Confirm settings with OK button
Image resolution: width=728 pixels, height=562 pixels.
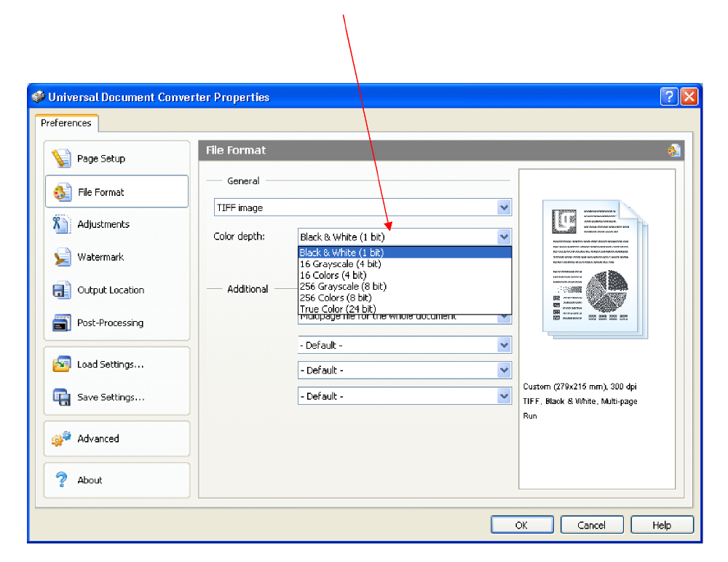point(522,525)
